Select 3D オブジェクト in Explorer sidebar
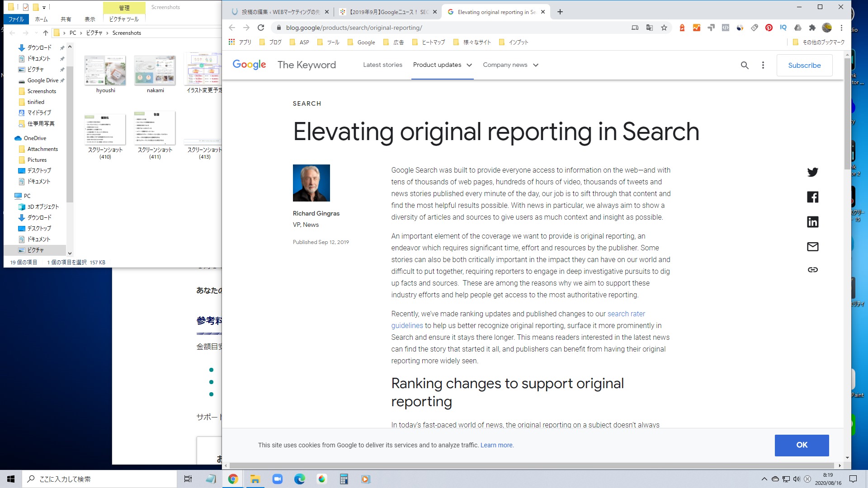This screenshot has height=488, width=868. [43, 207]
